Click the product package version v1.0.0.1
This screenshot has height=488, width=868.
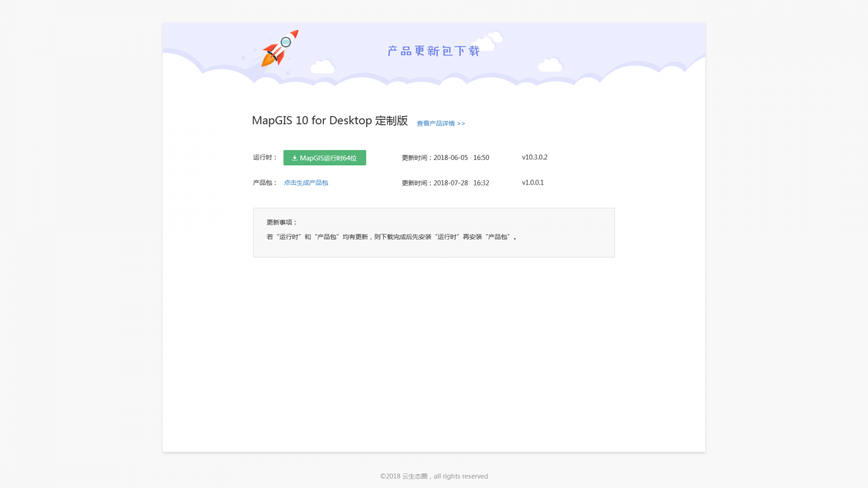pyautogui.click(x=533, y=183)
